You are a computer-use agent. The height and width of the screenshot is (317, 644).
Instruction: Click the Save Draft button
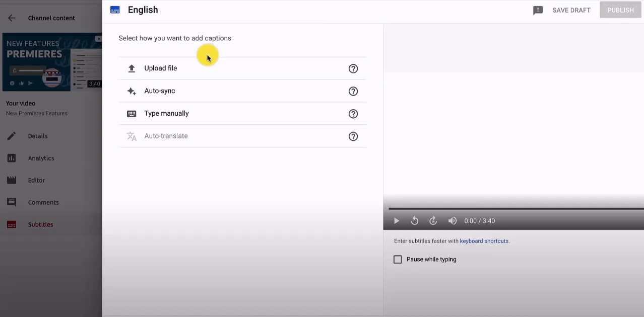tap(571, 10)
